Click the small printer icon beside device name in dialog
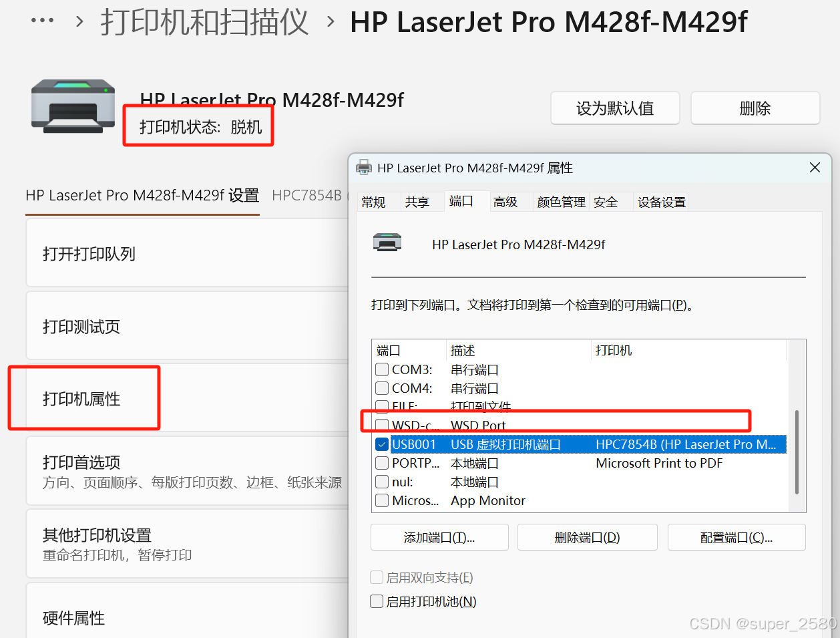This screenshot has height=638, width=840. (387, 243)
